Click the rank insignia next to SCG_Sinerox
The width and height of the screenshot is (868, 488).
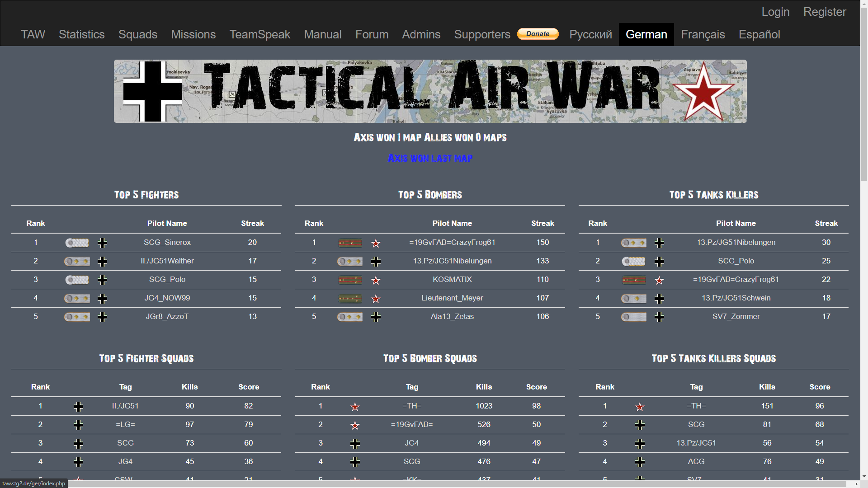77,243
